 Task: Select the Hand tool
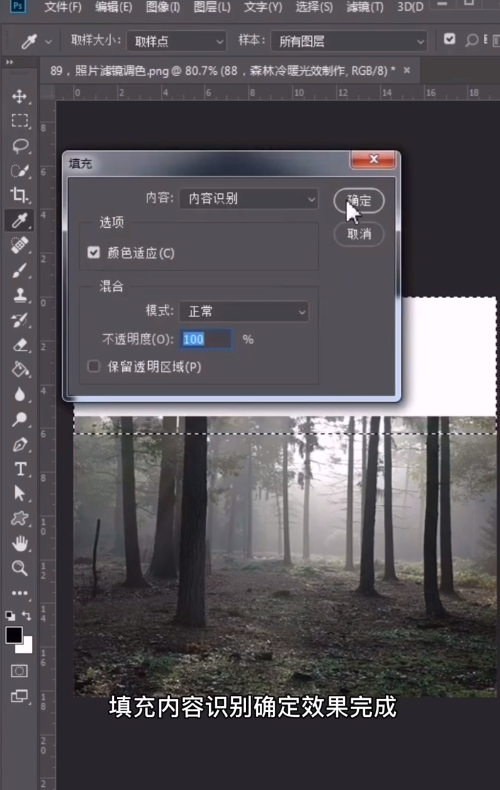(x=20, y=544)
